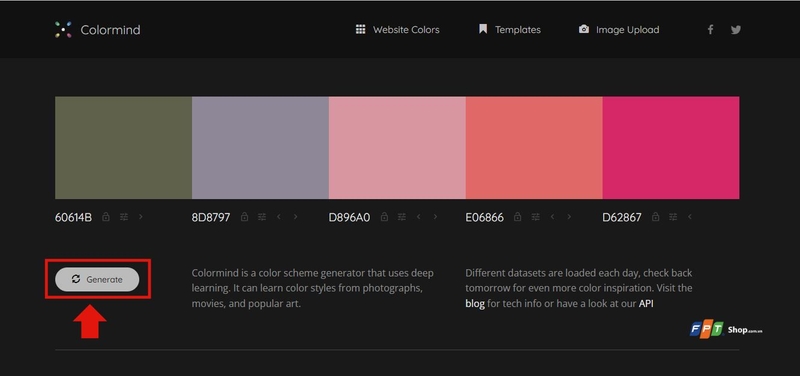Image resolution: width=800 pixels, height=376 pixels.
Task: Open the blog link
Action: tap(475, 304)
